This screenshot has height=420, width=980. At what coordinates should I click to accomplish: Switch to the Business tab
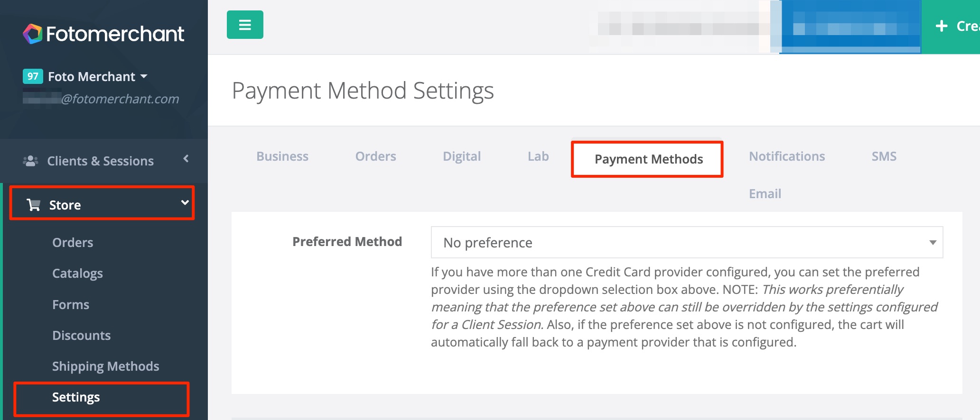282,156
